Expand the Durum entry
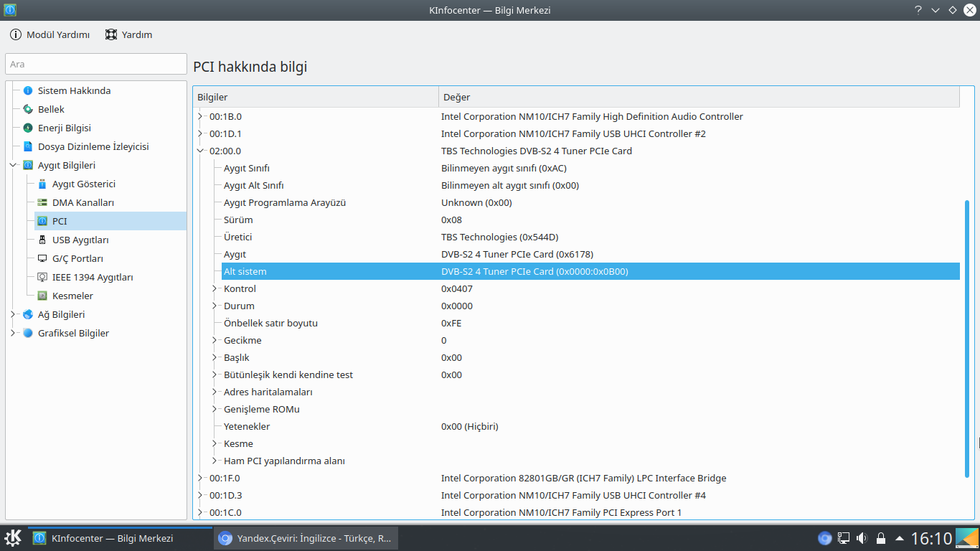The image size is (980, 551). (x=215, y=306)
